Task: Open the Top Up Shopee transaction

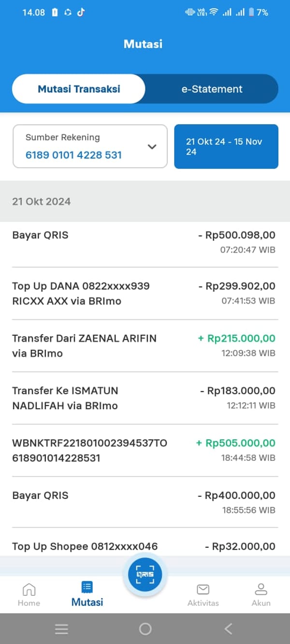Action: [145, 546]
